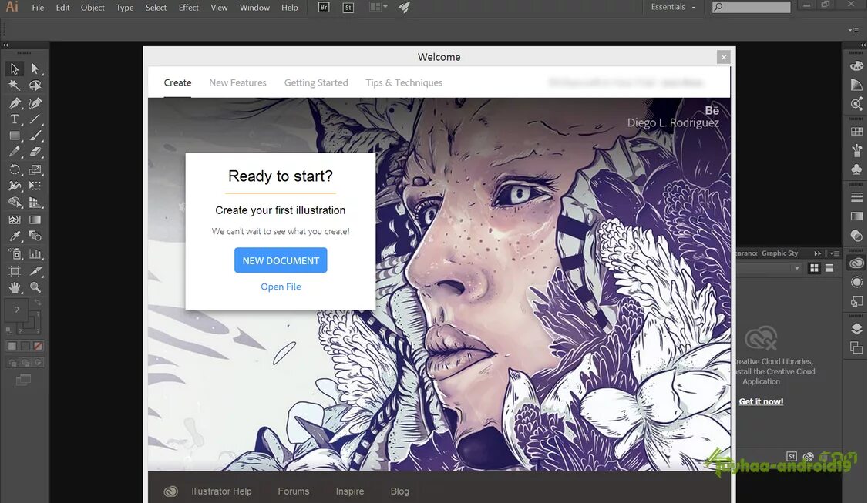Collapse the right panel dock arrows
The width and height of the screenshot is (868, 503).
(863, 45)
